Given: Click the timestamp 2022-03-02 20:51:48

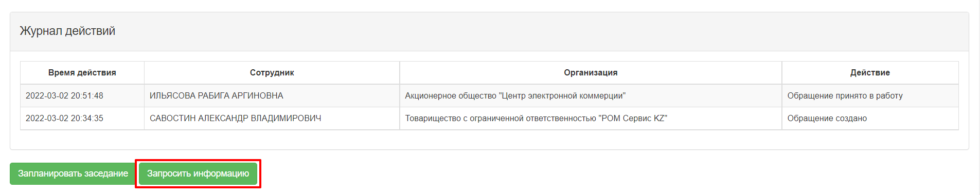Looking at the screenshot, I should click(x=64, y=96).
